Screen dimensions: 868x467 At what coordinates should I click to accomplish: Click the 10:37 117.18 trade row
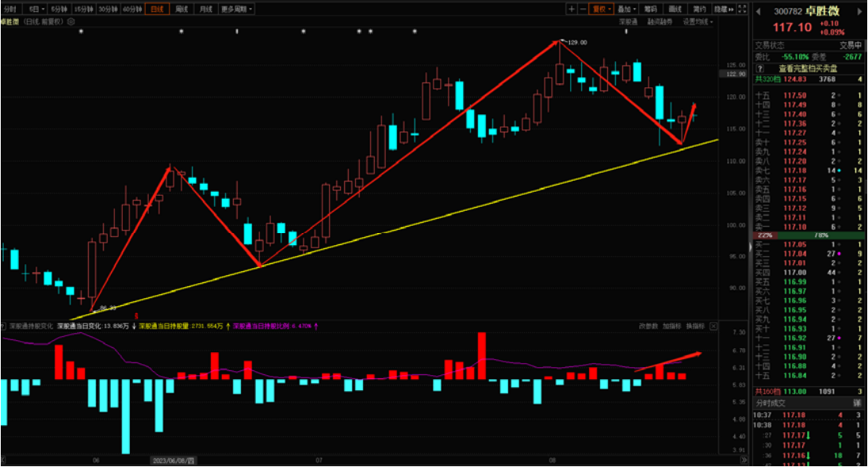pos(809,415)
